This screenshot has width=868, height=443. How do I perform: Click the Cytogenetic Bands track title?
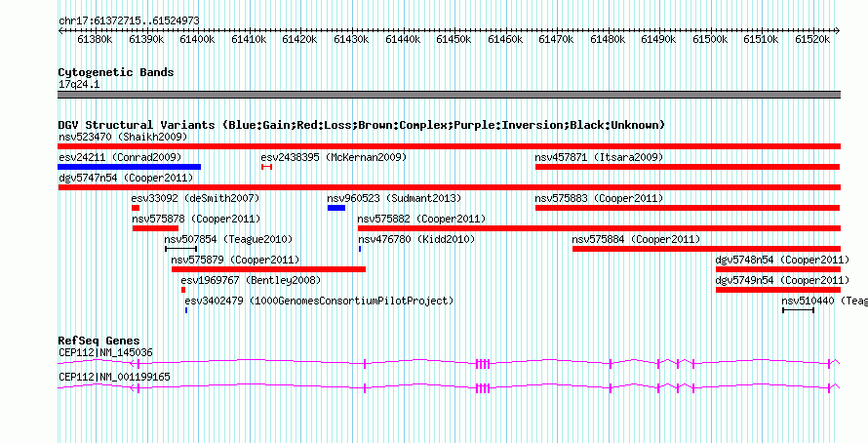[116, 72]
